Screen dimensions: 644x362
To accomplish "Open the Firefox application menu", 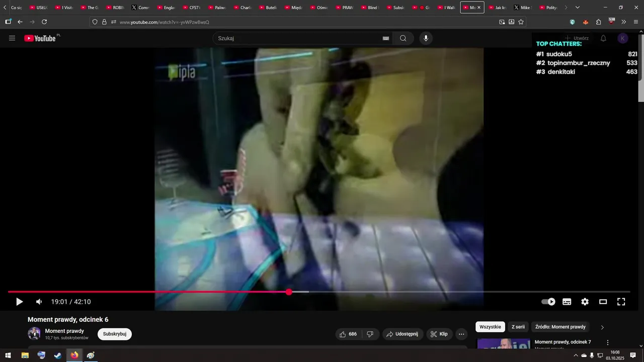I will coord(636,22).
